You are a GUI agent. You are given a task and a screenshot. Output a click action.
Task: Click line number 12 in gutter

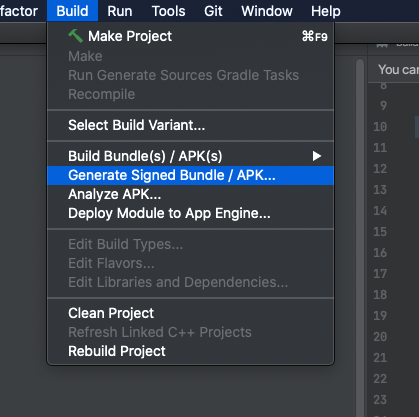pyautogui.click(x=380, y=169)
